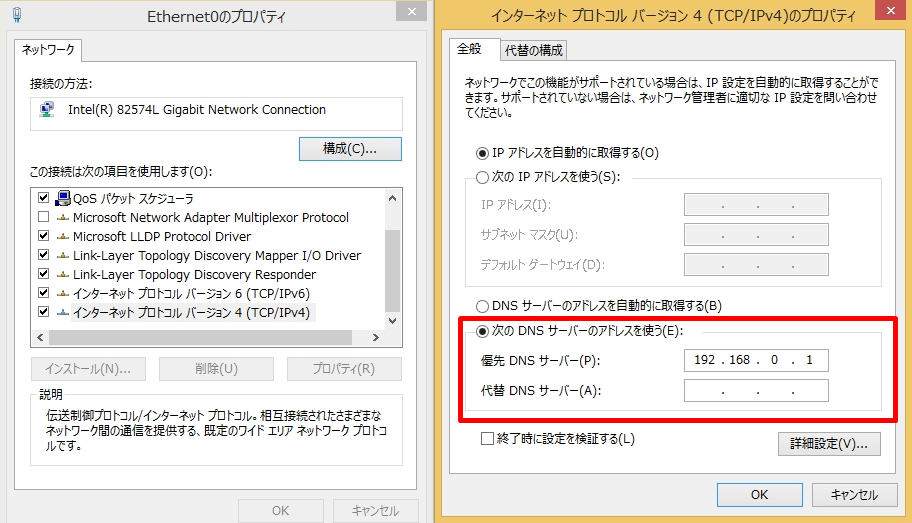
Task: Click OK in the TCP/IPv4 properties dialog
Action: pyautogui.click(x=760, y=494)
